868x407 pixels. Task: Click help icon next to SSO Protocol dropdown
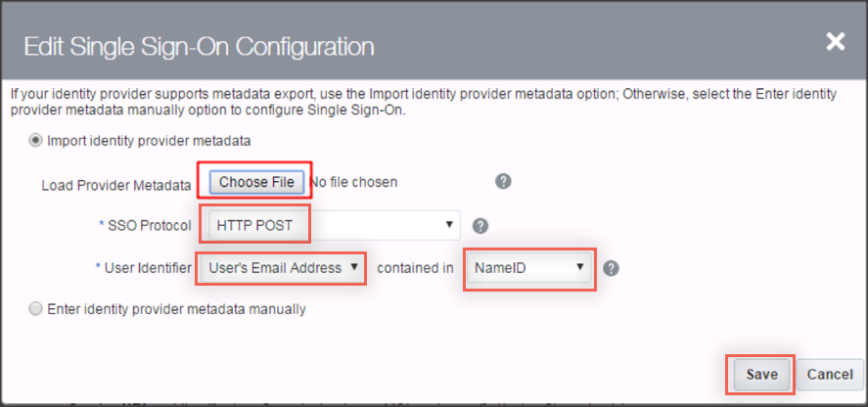coord(480,226)
